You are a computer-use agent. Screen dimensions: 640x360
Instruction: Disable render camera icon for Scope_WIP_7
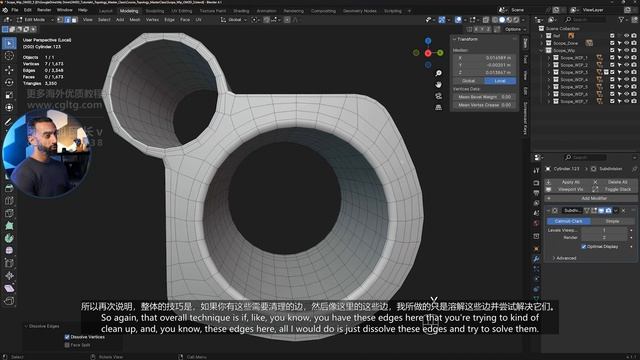[x=634, y=101]
